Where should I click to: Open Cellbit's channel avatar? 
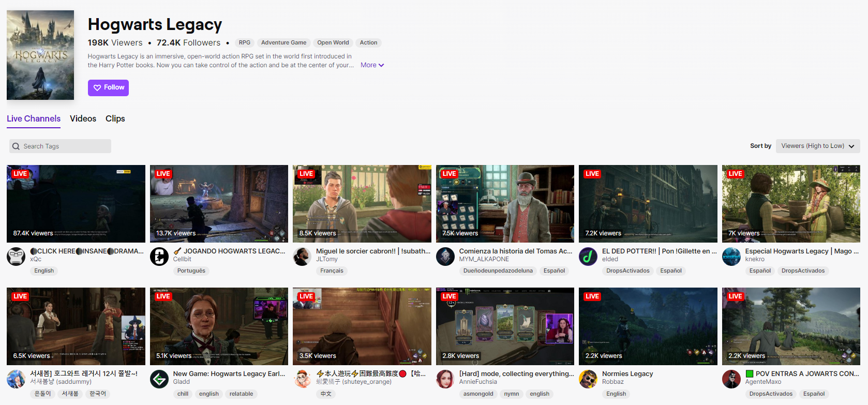coord(159,256)
